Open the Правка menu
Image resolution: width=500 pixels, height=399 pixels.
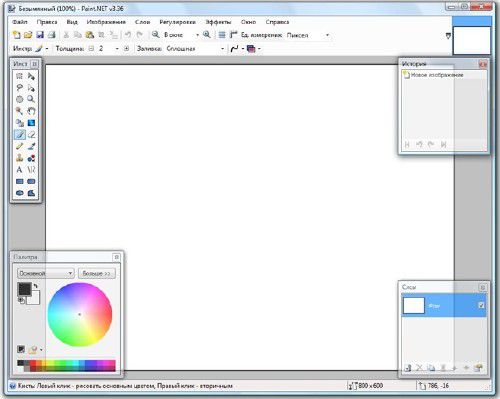pos(47,22)
